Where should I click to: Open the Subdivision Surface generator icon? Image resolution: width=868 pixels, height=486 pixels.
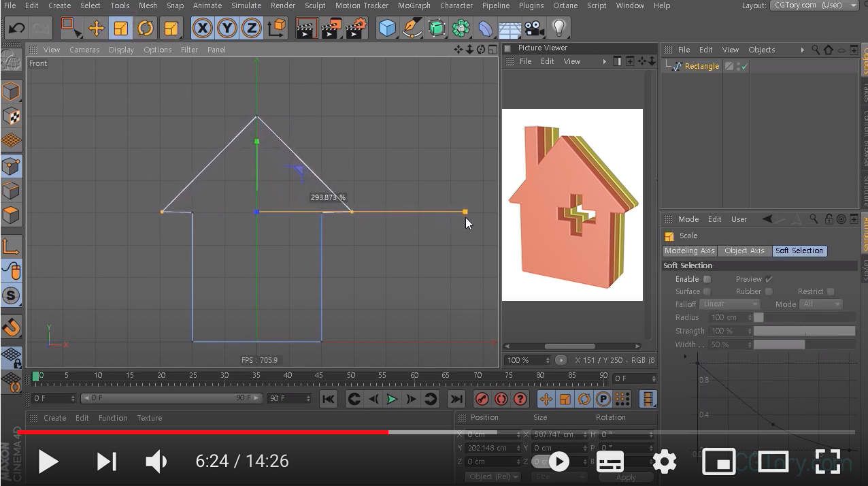pos(437,29)
